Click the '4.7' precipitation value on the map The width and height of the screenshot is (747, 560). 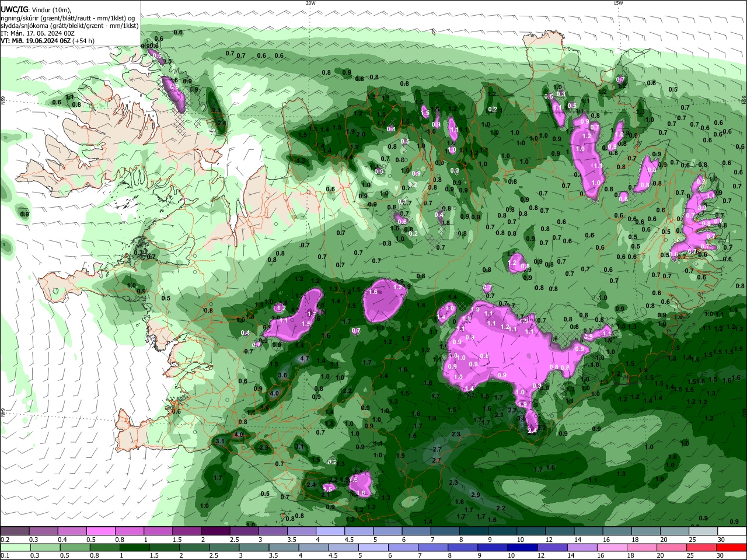[x=303, y=358]
